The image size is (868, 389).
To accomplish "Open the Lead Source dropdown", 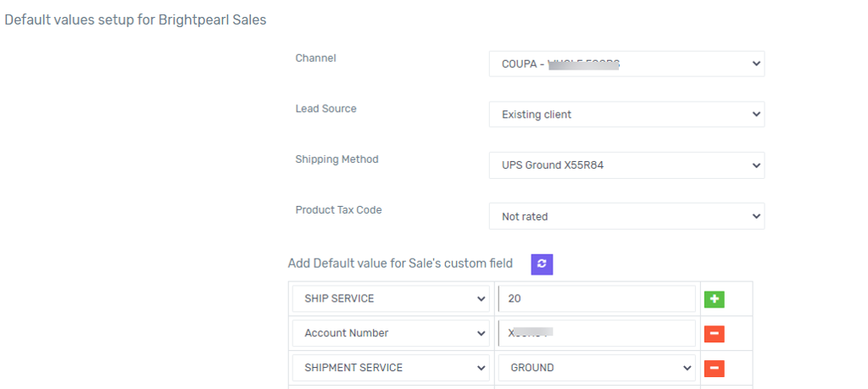I will (x=626, y=114).
